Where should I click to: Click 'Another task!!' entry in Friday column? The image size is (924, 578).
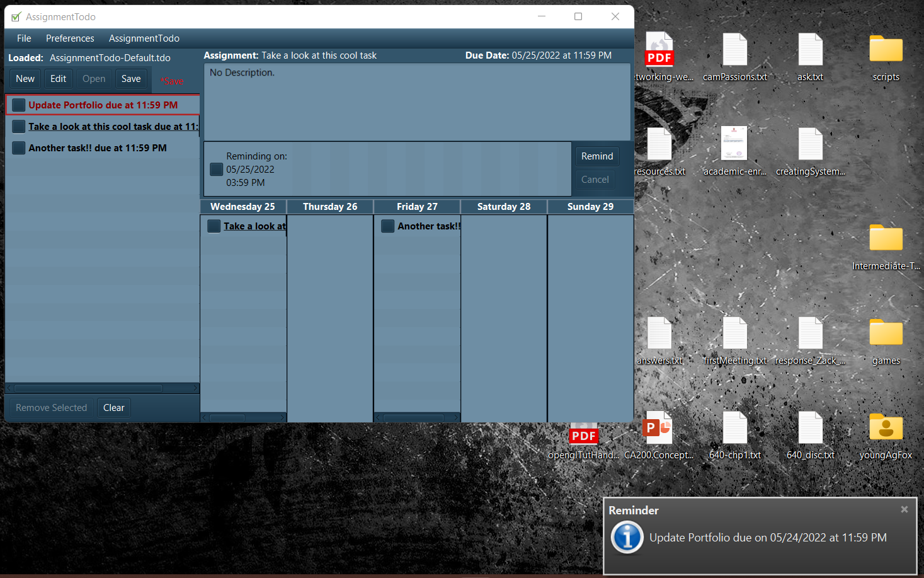429,226
